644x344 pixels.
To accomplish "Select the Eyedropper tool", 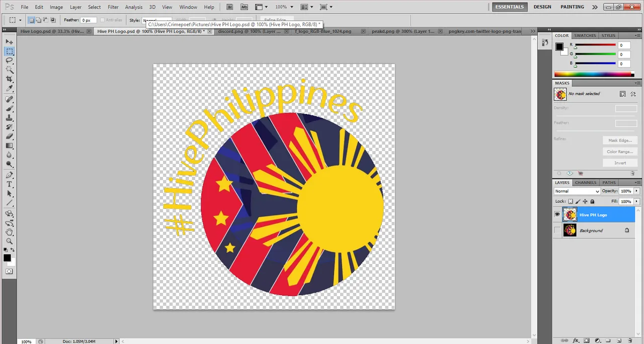I will click(9, 89).
